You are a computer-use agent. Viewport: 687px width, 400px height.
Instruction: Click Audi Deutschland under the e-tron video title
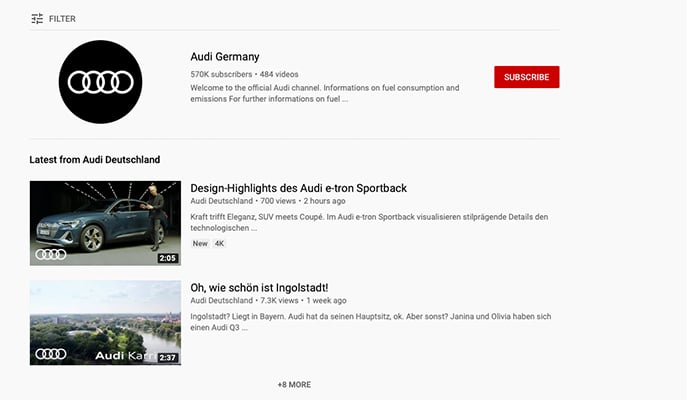click(x=222, y=202)
